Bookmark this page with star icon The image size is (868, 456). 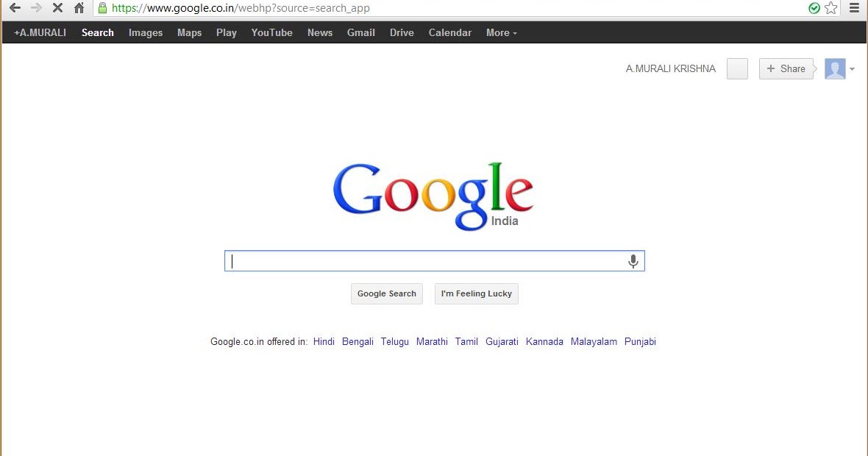(x=831, y=8)
